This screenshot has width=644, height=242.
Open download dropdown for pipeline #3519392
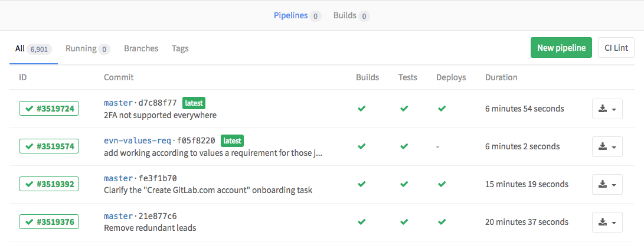607,185
